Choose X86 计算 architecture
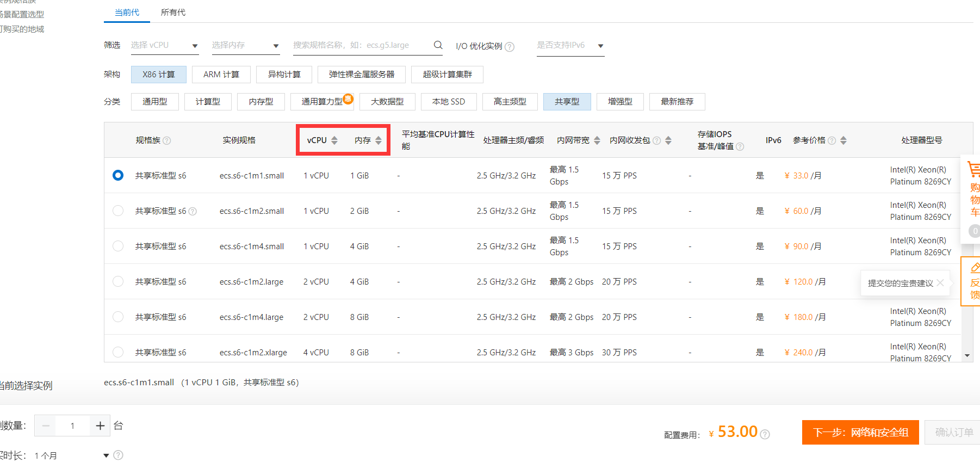Viewport: 980px width, 462px height. [159, 75]
